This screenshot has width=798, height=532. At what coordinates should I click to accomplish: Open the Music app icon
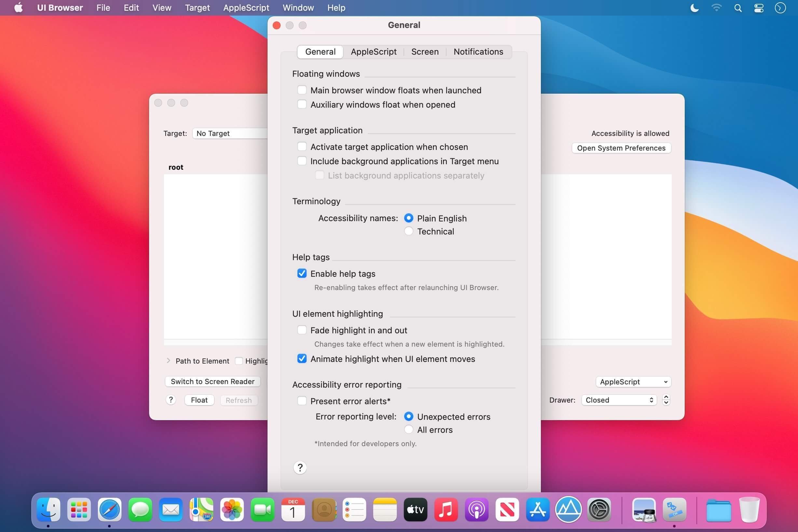point(446,509)
